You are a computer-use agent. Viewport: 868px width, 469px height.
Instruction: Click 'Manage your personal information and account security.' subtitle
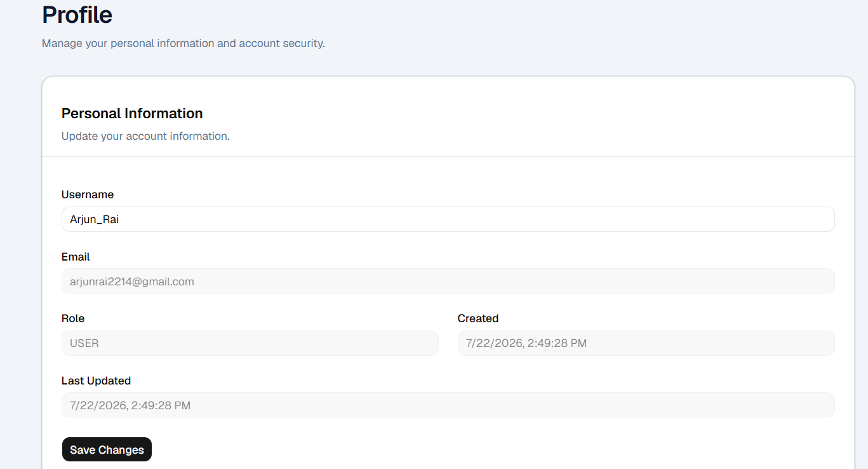click(x=184, y=43)
